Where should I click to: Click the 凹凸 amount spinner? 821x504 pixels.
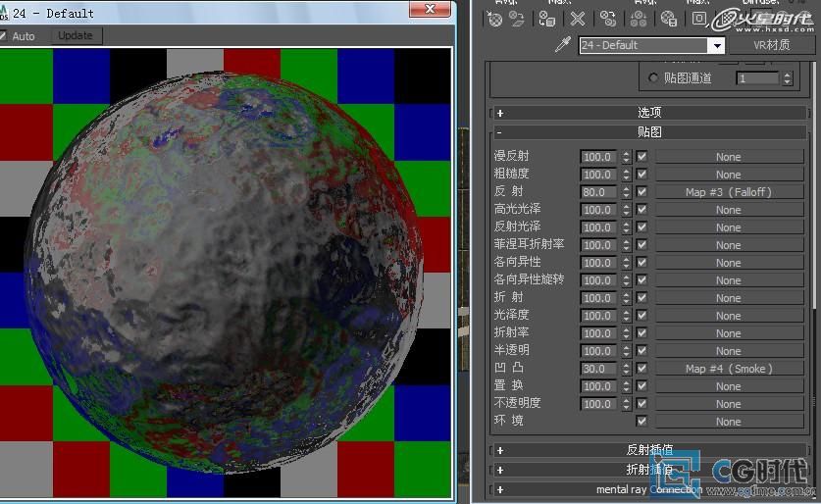626,369
